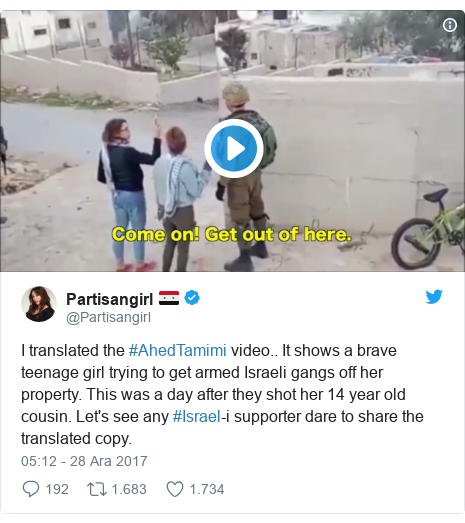
Task: Open the Partisangirl profile avatar
Action: click(39, 304)
